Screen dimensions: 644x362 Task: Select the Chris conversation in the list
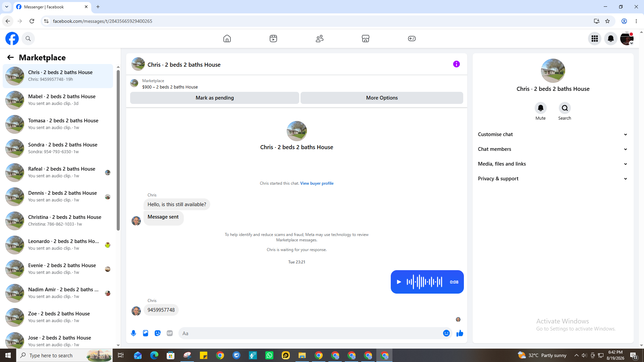point(58,76)
